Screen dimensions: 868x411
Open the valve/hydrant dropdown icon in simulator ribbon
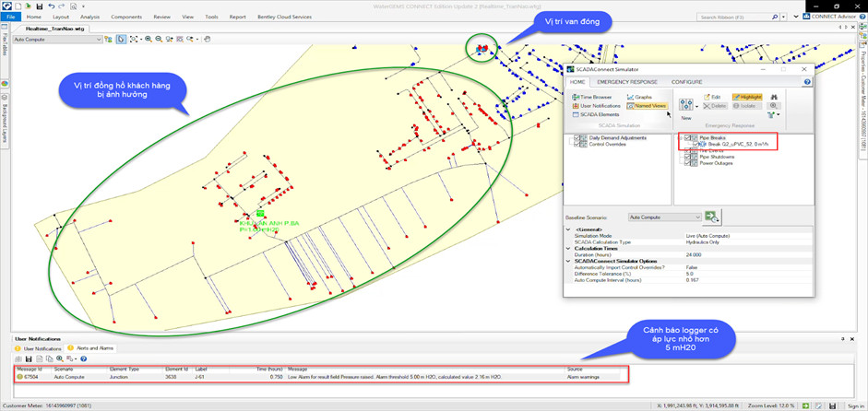coord(773,114)
